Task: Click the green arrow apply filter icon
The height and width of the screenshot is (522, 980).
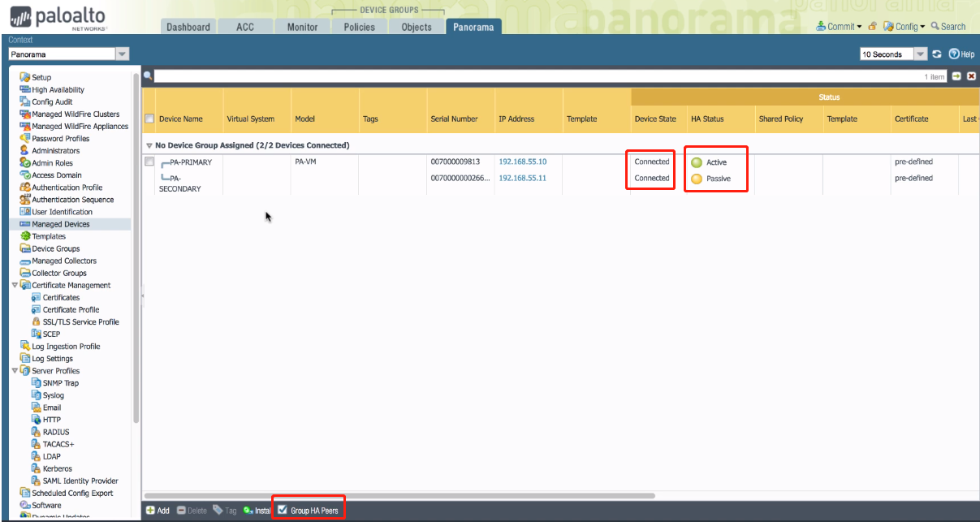Action: click(x=956, y=76)
